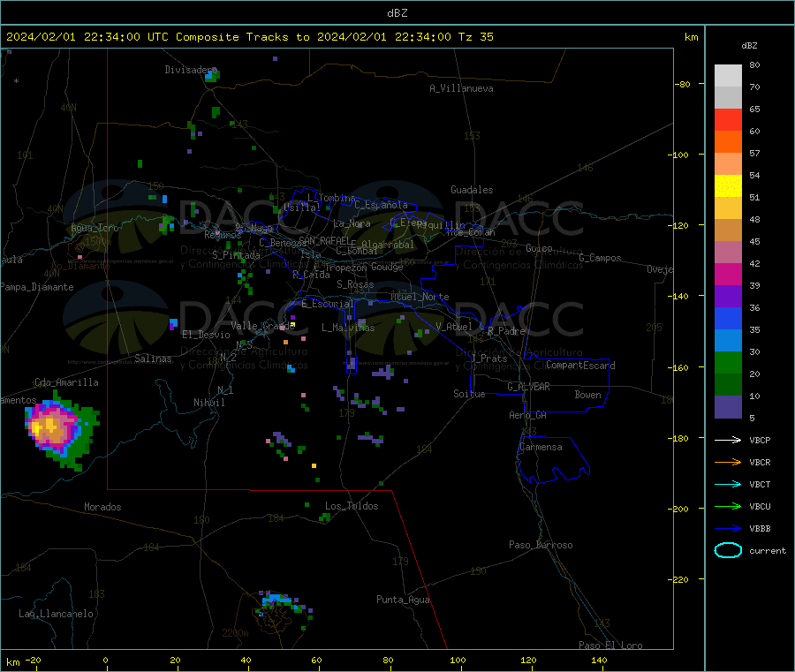
Task: Click the 'Bowen' place label
Action: pyautogui.click(x=587, y=396)
